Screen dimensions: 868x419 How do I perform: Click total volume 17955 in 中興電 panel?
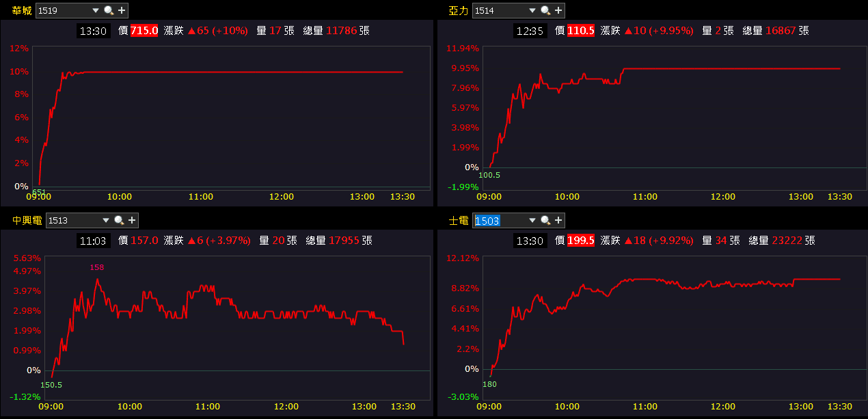click(344, 241)
